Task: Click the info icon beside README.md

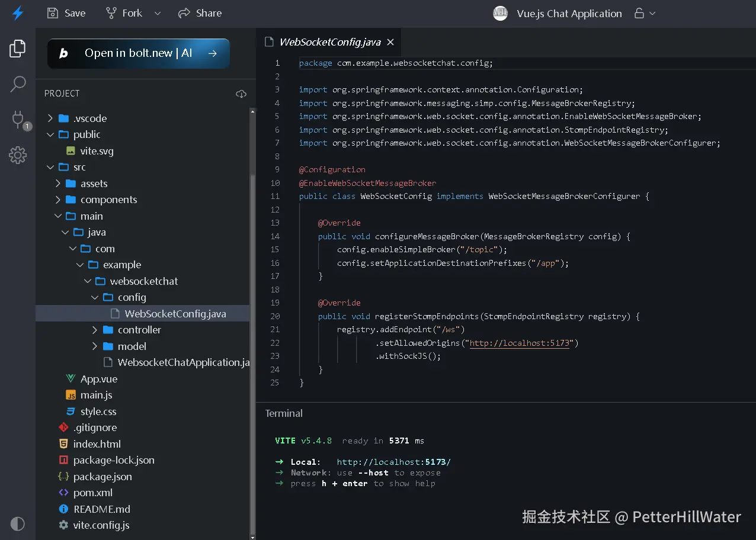Action: (63, 509)
